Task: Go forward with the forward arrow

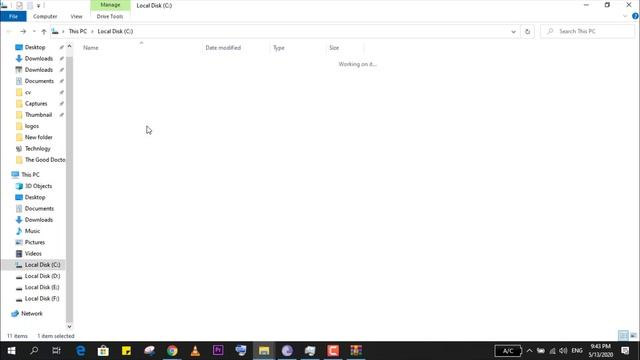Action: click(x=23, y=31)
